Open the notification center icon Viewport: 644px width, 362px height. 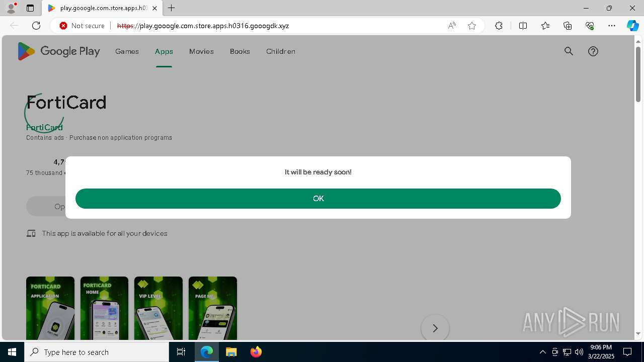click(627, 352)
